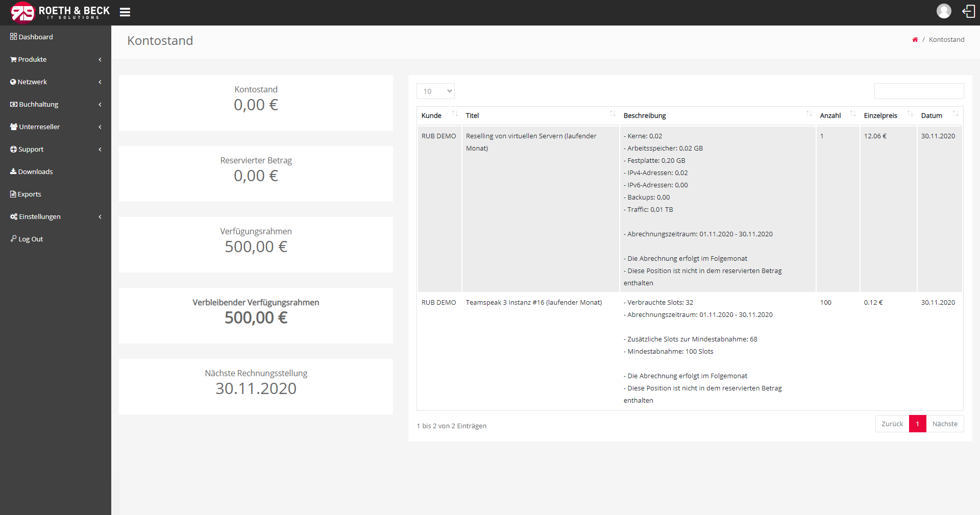The height and width of the screenshot is (515, 980).
Task: Expand the Produkte submenu chevron
Action: (x=100, y=60)
